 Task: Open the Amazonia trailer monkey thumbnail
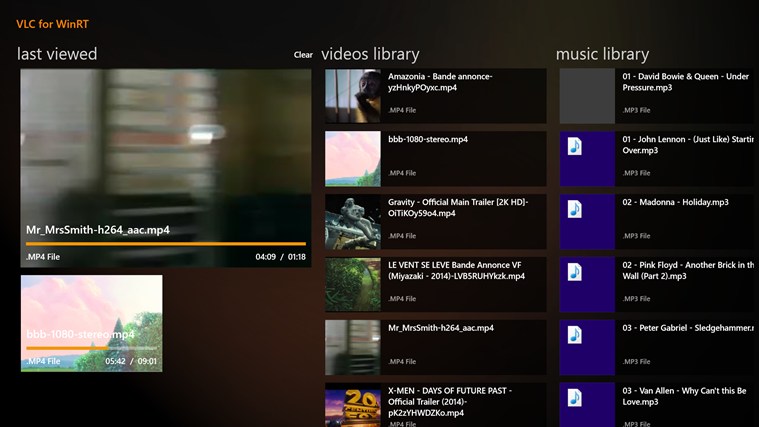tap(353, 96)
